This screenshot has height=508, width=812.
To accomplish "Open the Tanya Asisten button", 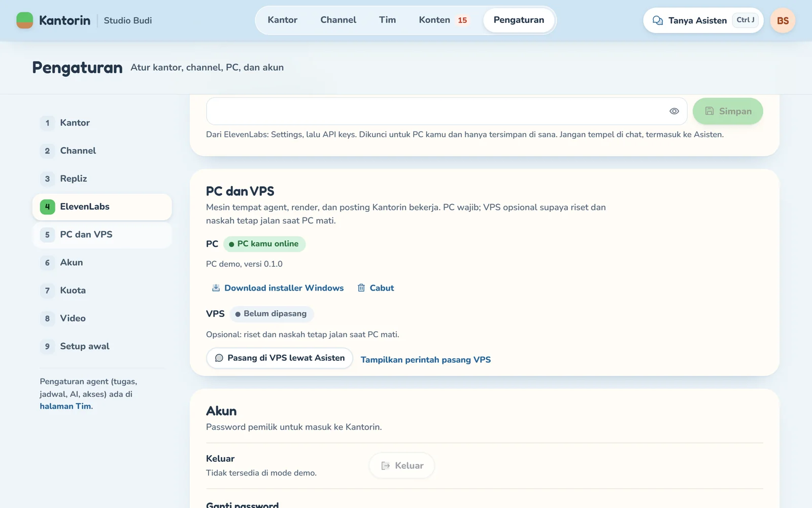I will coord(703,20).
